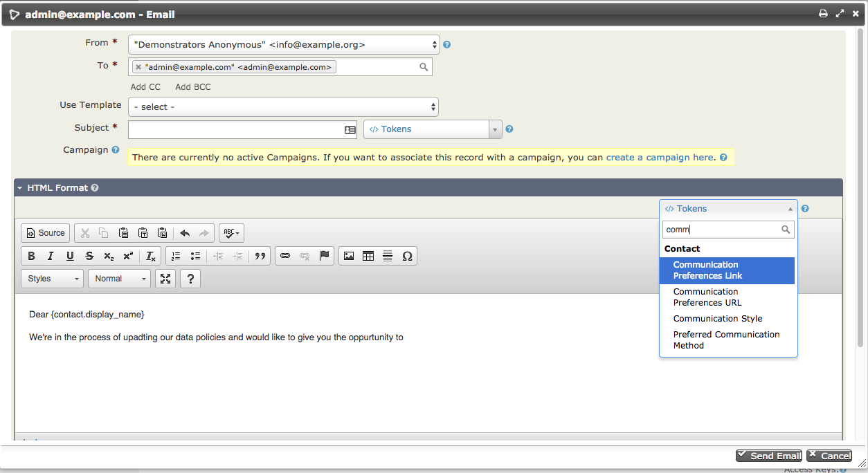Click the Send Email button

click(x=769, y=456)
